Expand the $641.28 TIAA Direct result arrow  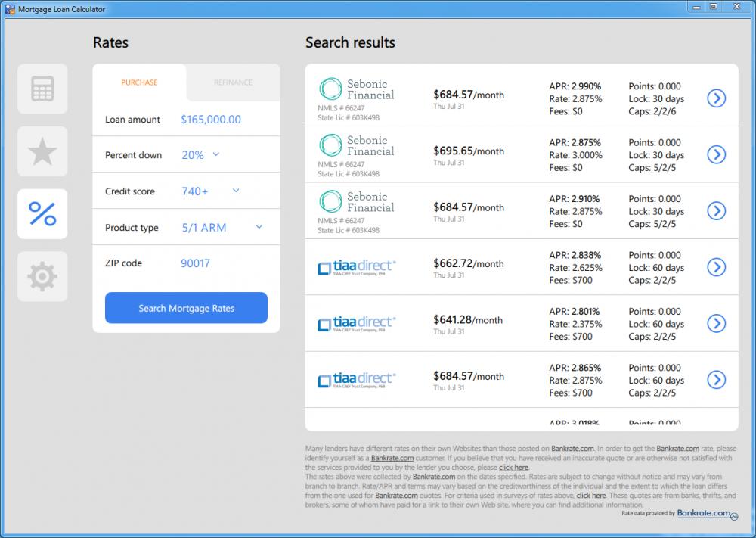[x=716, y=323]
